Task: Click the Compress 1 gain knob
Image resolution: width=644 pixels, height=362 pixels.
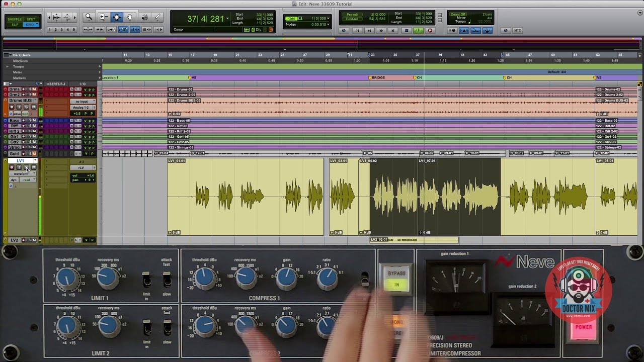Action: tap(287, 278)
